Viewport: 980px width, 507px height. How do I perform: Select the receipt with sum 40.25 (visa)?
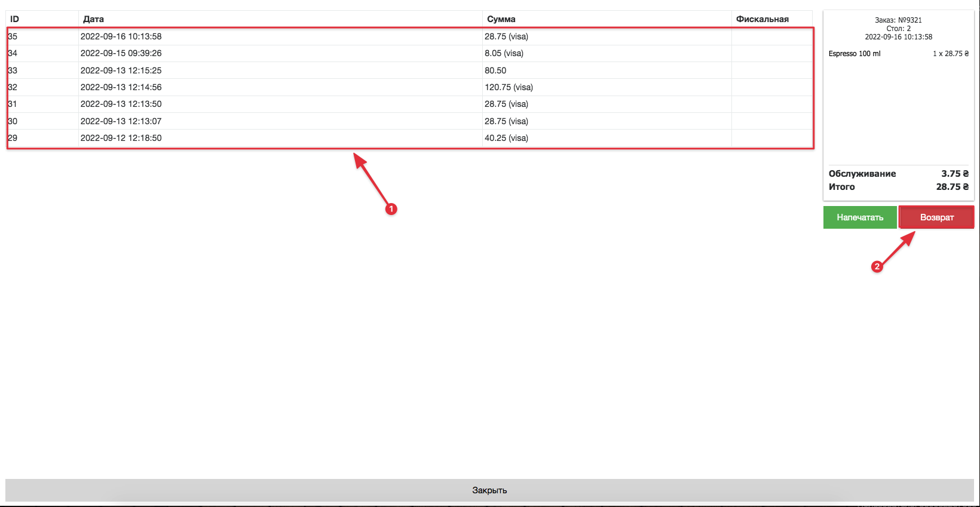click(x=506, y=138)
